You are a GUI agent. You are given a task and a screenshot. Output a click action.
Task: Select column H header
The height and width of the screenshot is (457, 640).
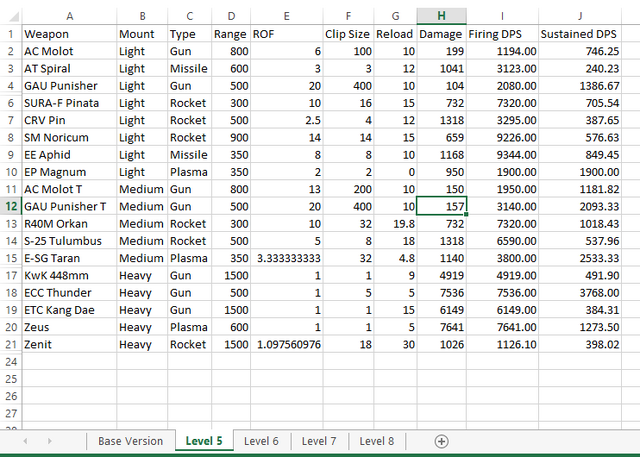pyautogui.click(x=440, y=16)
